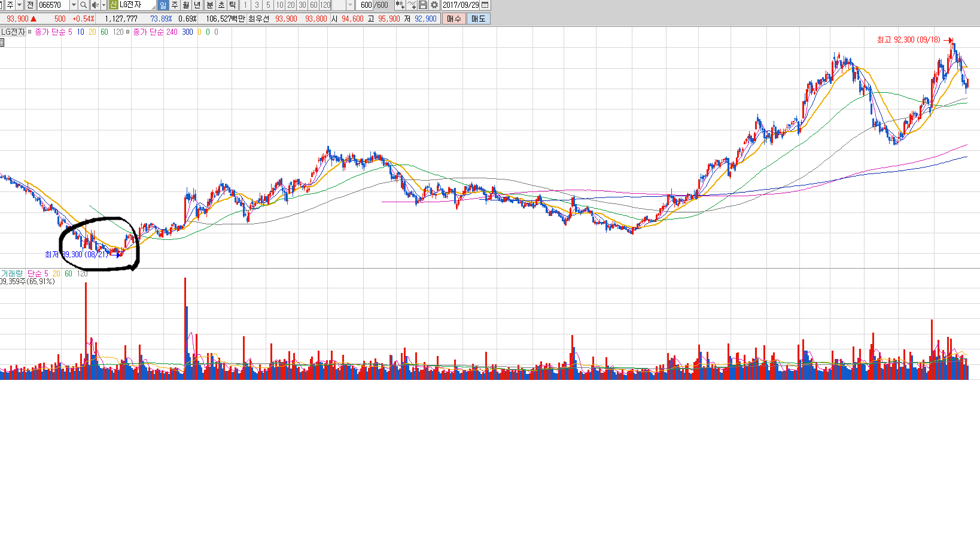Click the green 60 moving-average legend value
Image resolution: width=980 pixels, height=554 pixels.
click(x=104, y=32)
